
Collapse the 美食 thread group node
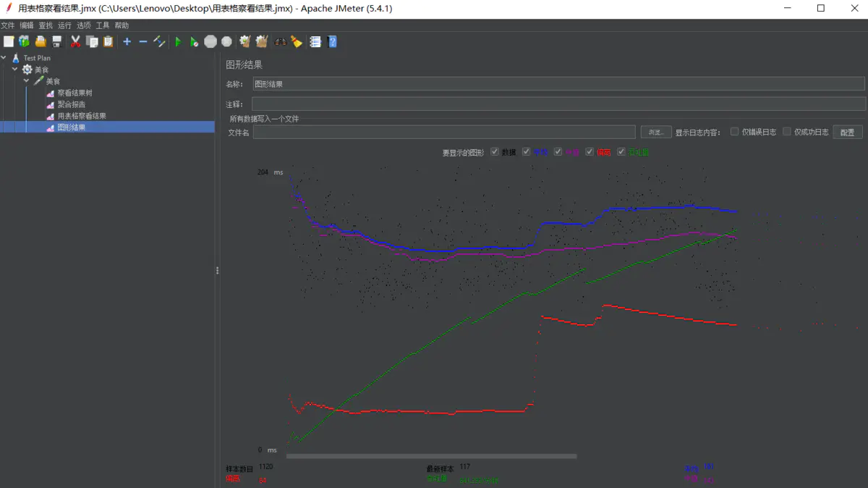point(15,70)
